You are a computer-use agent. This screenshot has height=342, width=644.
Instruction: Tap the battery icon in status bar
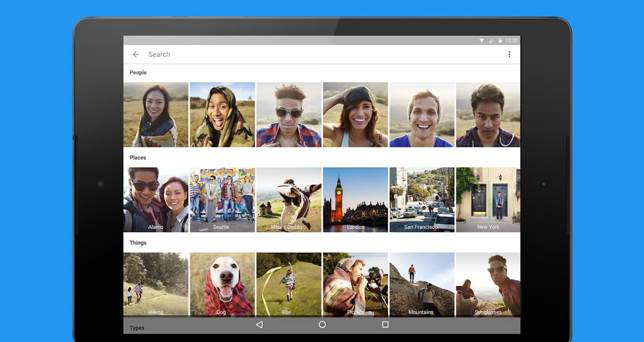(500, 40)
